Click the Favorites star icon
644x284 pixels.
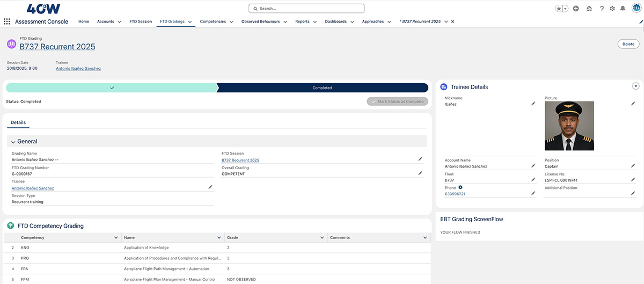point(559,9)
